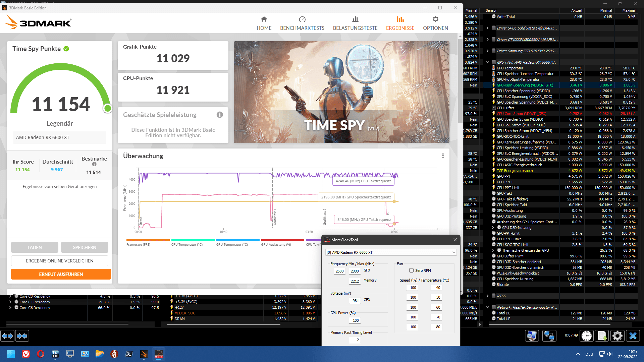
Task: Collapse the GPU AMD Radeon RX 6600 XT sensor group
Action: [x=487, y=62]
